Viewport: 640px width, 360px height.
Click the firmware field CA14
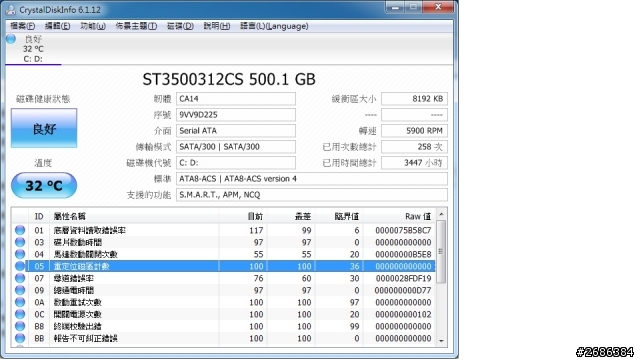click(x=236, y=99)
